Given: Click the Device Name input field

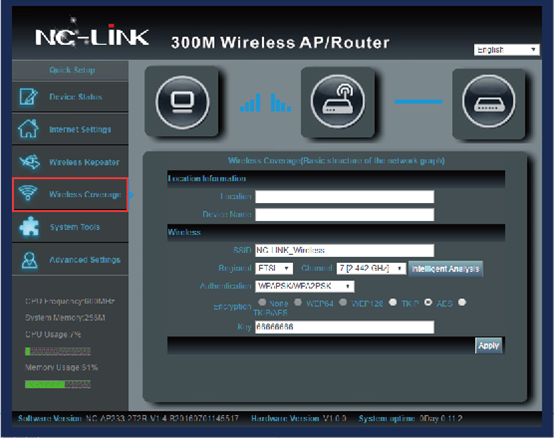Looking at the screenshot, I should pos(344,214).
